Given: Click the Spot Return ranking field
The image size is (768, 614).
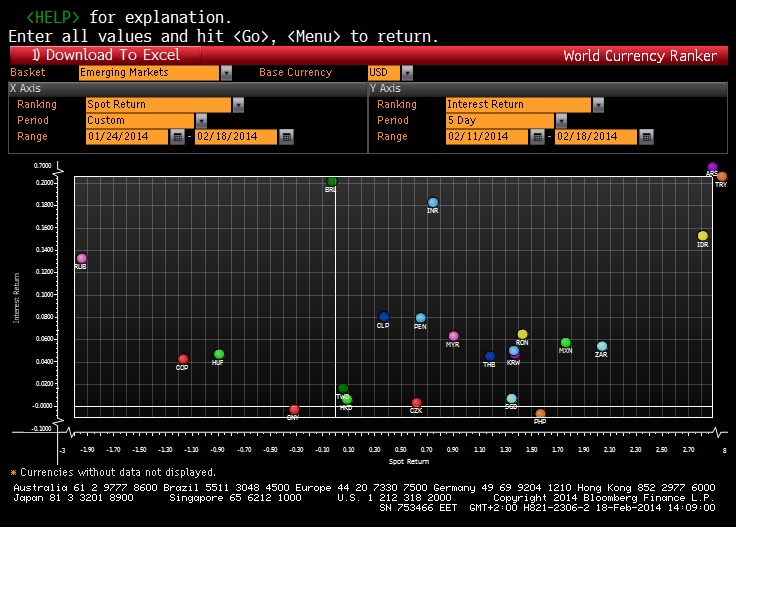Looking at the screenshot, I should 158,105.
